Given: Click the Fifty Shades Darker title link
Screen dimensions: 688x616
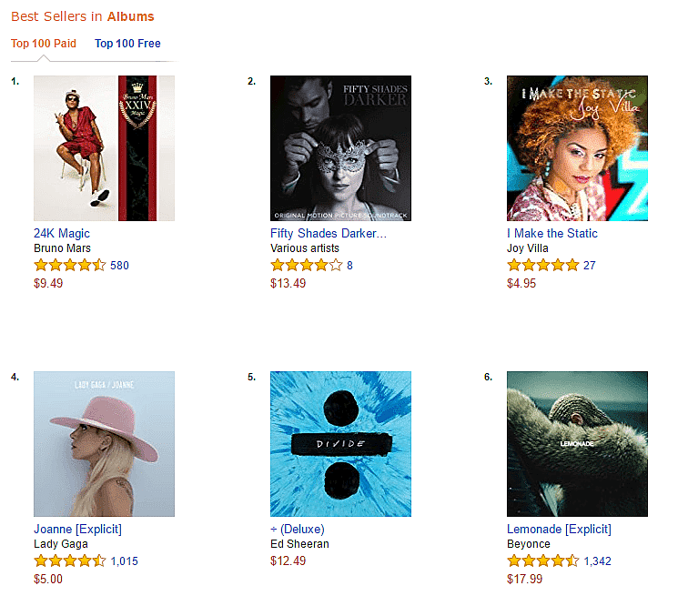Looking at the screenshot, I should point(329,234).
